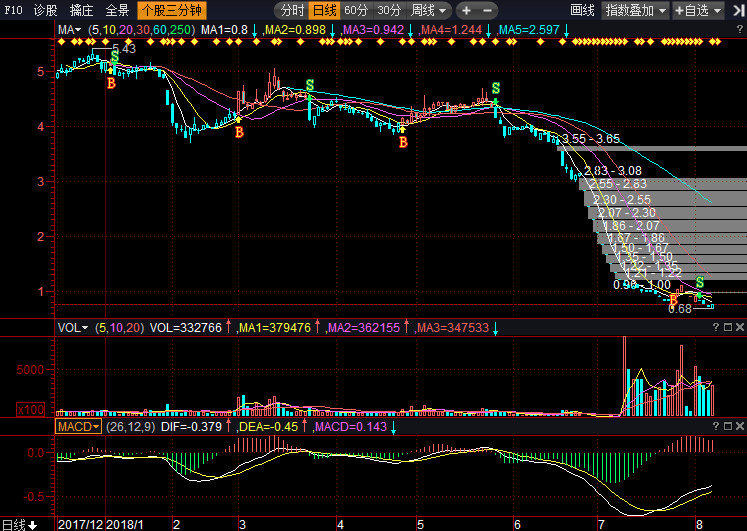Click the B buy marker in early March

click(240, 132)
